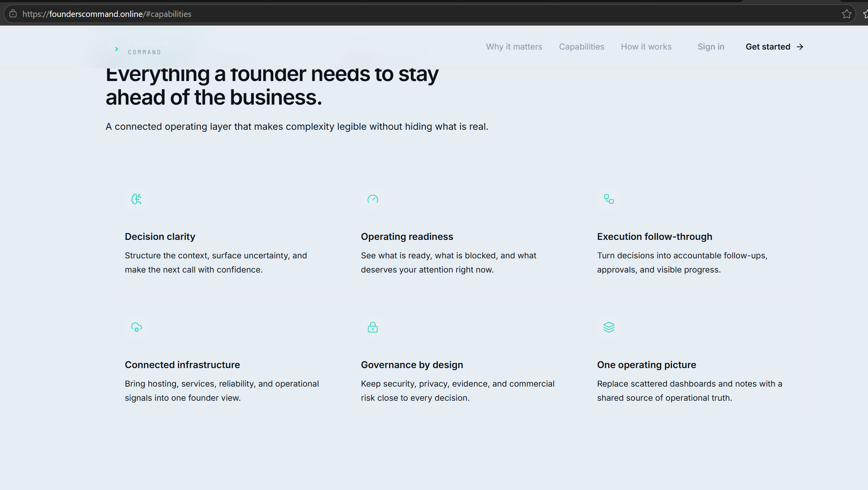The width and height of the screenshot is (868, 490).
Task: Click text 'Bring hosting, services, reliability'
Action: tap(190, 384)
